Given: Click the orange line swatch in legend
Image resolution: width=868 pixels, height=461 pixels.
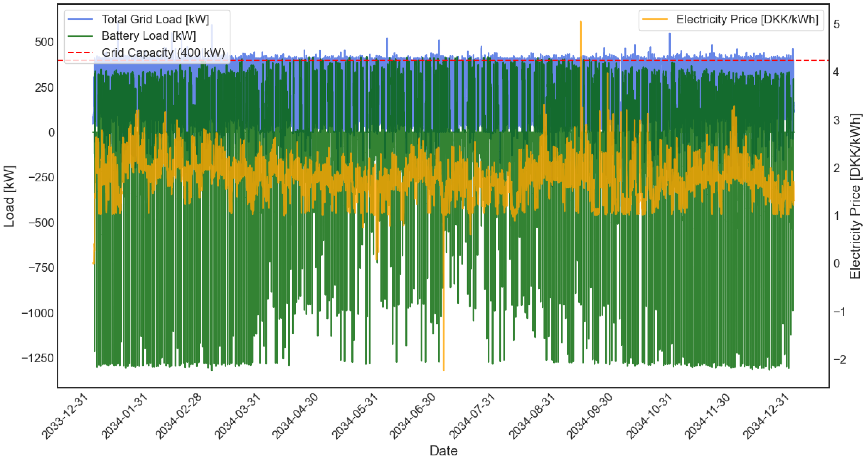Looking at the screenshot, I should (x=655, y=19).
